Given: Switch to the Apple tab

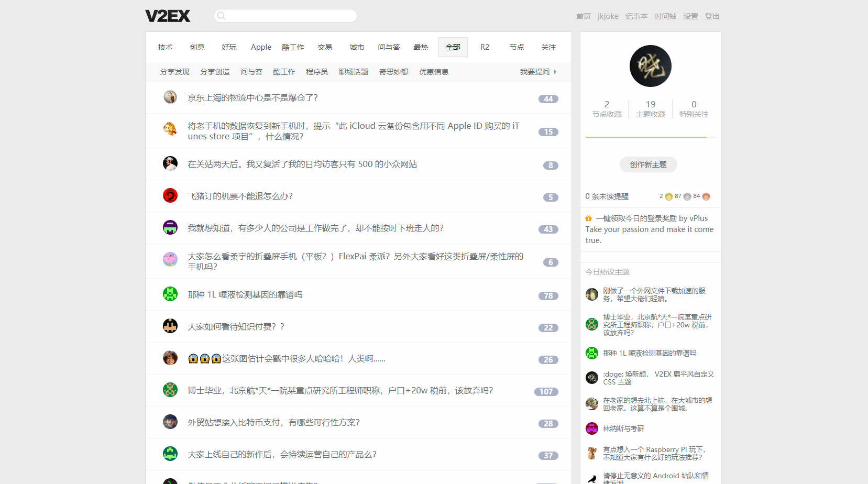Looking at the screenshot, I should point(260,47).
